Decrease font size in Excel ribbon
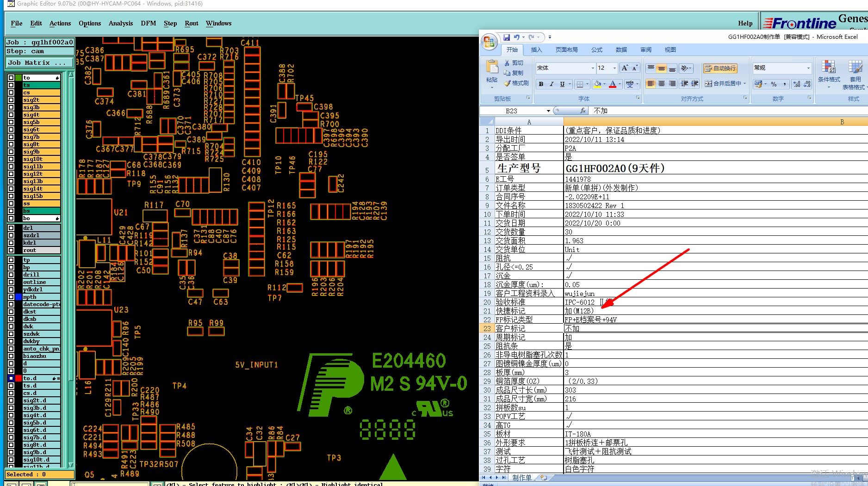Image resolution: width=868 pixels, height=486 pixels. (635, 68)
